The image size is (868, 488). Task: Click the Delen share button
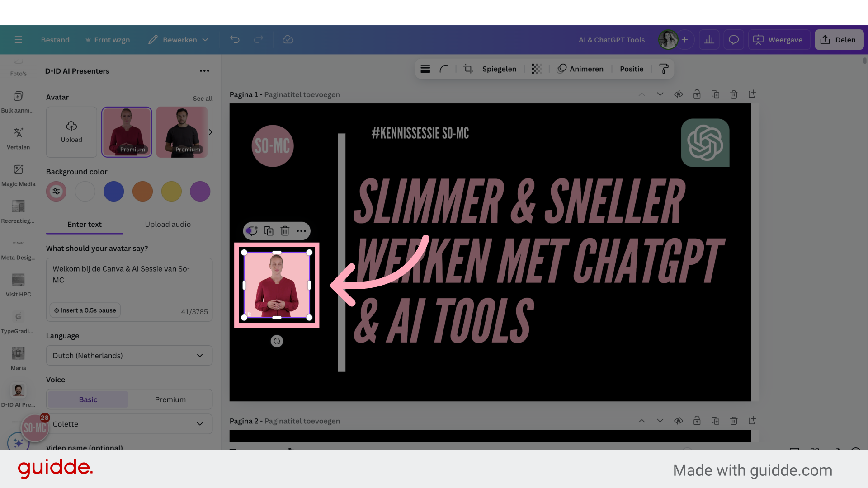click(x=839, y=40)
